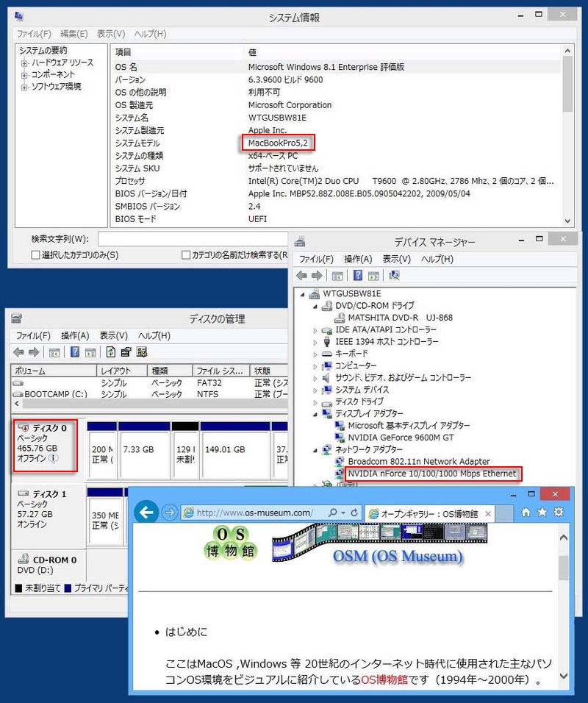
Task: Toggle console tree icon in Disk Management toolbar
Action: pos(54,353)
